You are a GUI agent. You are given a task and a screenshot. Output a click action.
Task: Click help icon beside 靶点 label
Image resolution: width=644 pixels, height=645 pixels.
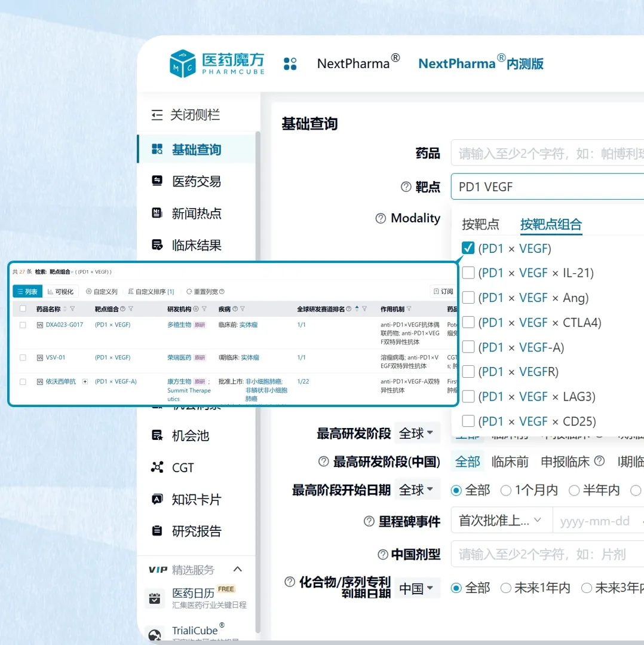[x=406, y=187]
